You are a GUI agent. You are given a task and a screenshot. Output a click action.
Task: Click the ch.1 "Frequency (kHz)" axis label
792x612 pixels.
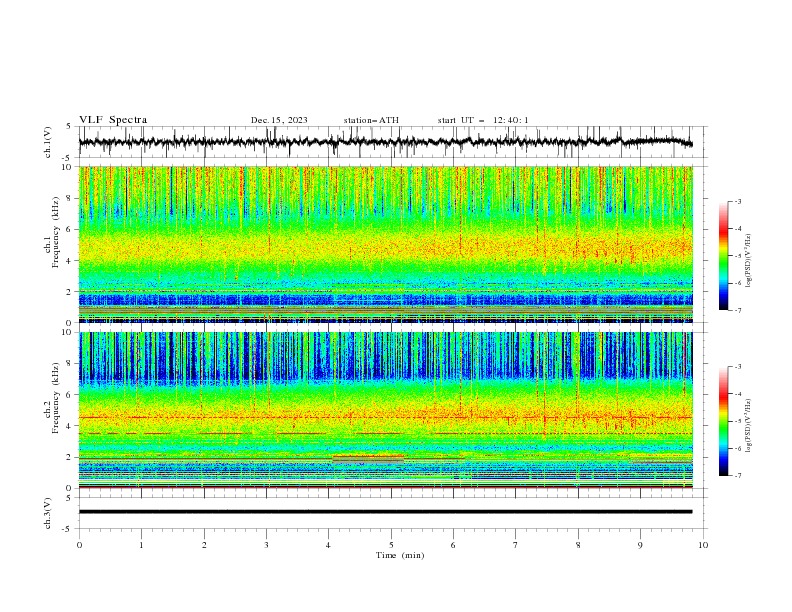56,233
